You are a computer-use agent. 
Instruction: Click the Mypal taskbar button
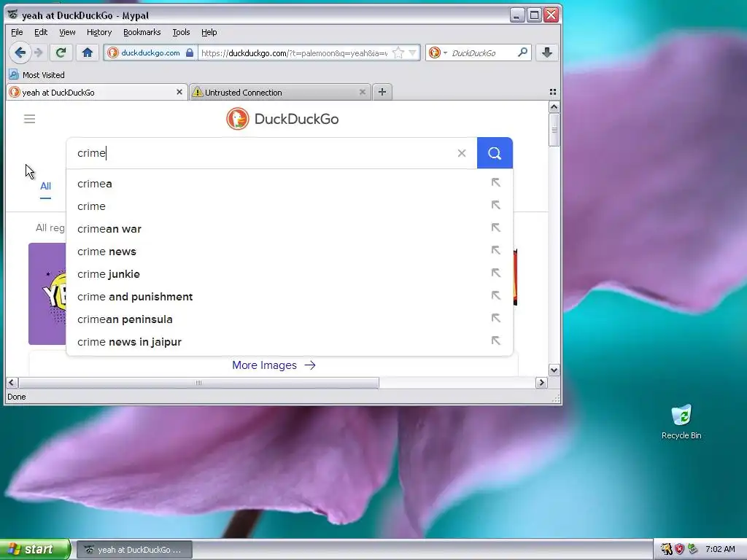click(x=134, y=550)
